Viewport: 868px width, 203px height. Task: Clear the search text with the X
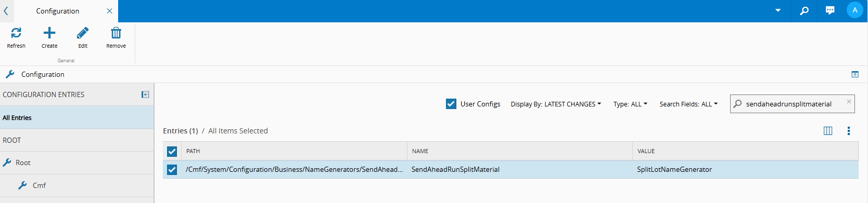(x=849, y=101)
